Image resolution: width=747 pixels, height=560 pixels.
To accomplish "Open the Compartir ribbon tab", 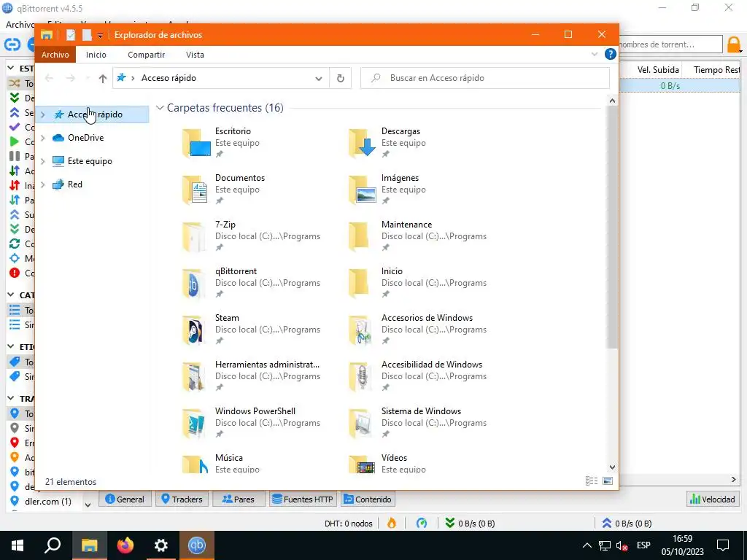I will tap(146, 54).
